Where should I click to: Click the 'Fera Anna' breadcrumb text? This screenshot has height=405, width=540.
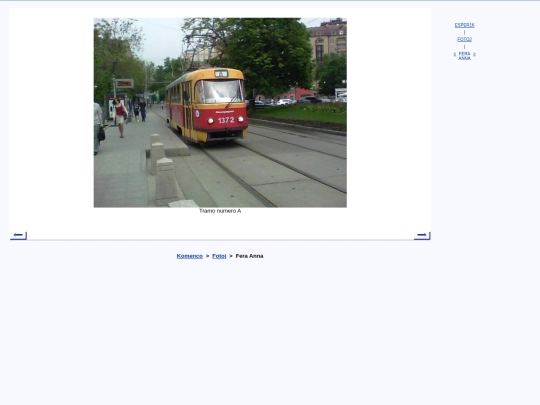249,256
